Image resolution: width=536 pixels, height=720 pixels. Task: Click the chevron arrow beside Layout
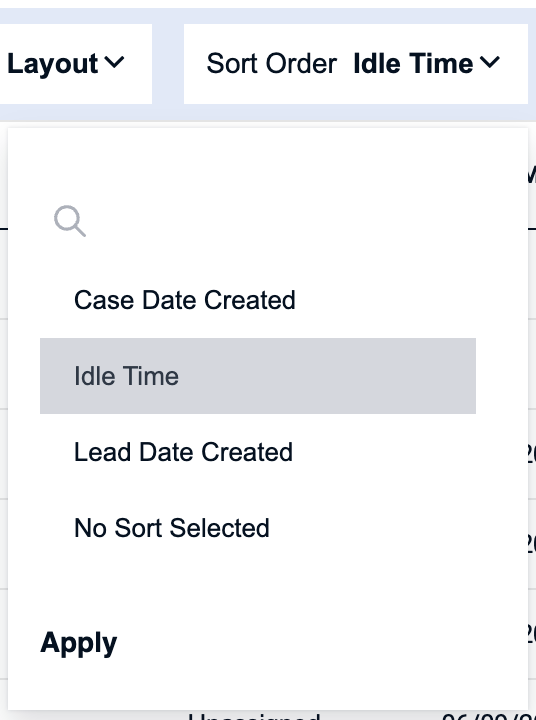point(114,62)
